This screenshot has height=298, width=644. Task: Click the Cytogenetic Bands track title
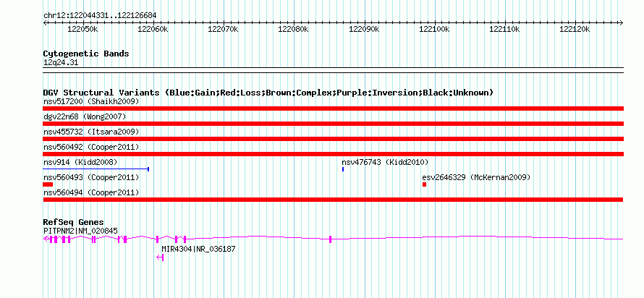point(86,54)
